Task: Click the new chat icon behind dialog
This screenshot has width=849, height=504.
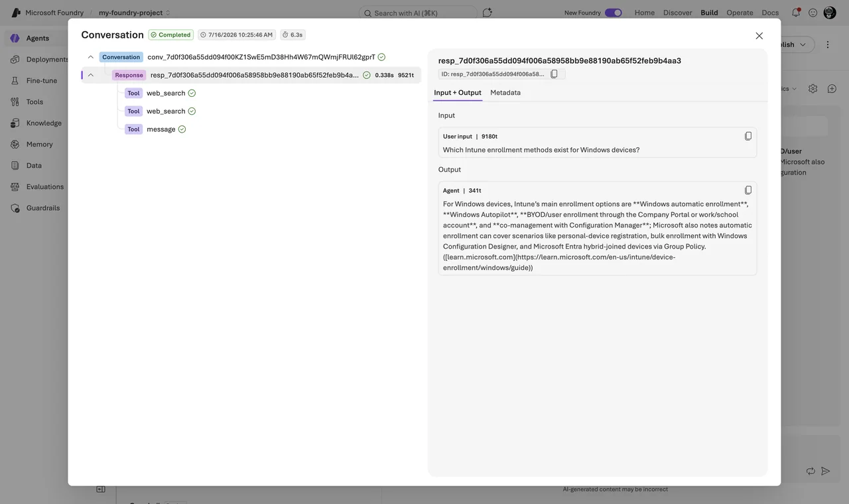Action: 832,89
